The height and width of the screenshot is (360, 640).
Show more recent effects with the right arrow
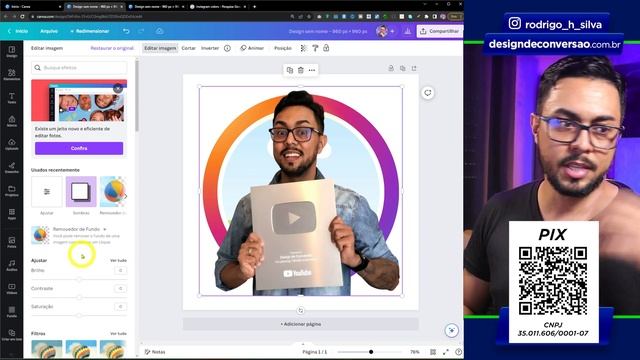[x=125, y=196]
